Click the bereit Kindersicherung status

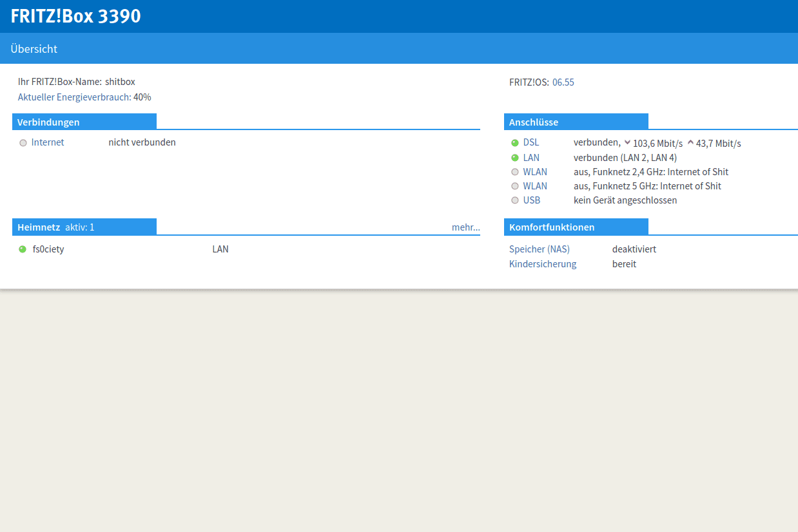pyautogui.click(x=624, y=264)
